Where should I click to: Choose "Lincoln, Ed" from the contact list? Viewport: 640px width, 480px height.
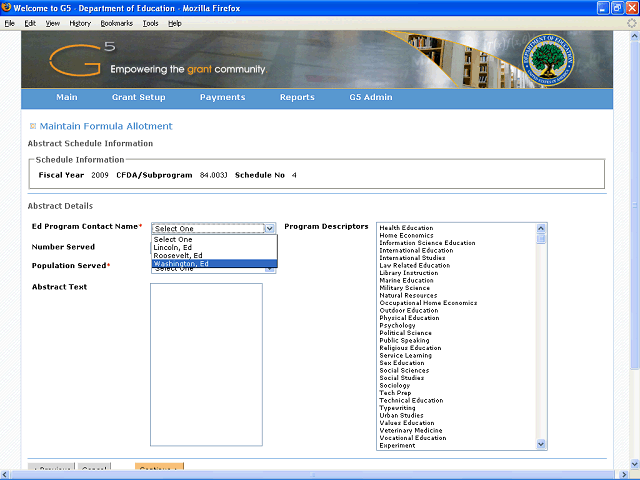coord(173,248)
